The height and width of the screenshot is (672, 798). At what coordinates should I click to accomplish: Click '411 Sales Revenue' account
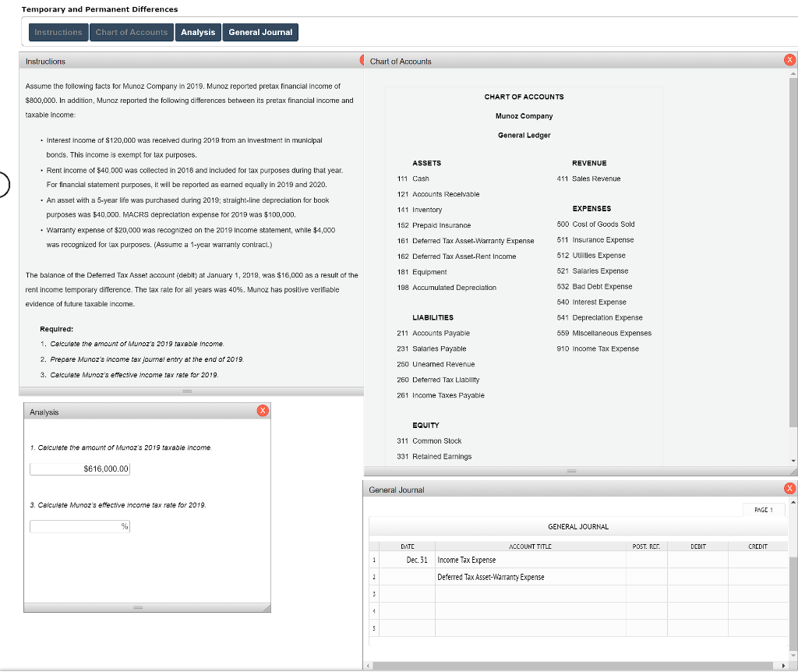point(589,179)
